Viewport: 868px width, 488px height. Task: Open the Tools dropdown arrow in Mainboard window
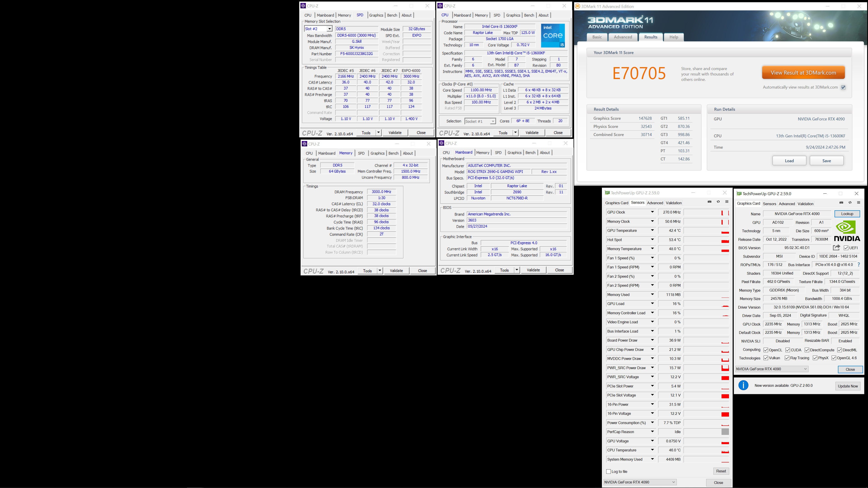click(x=517, y=270)
